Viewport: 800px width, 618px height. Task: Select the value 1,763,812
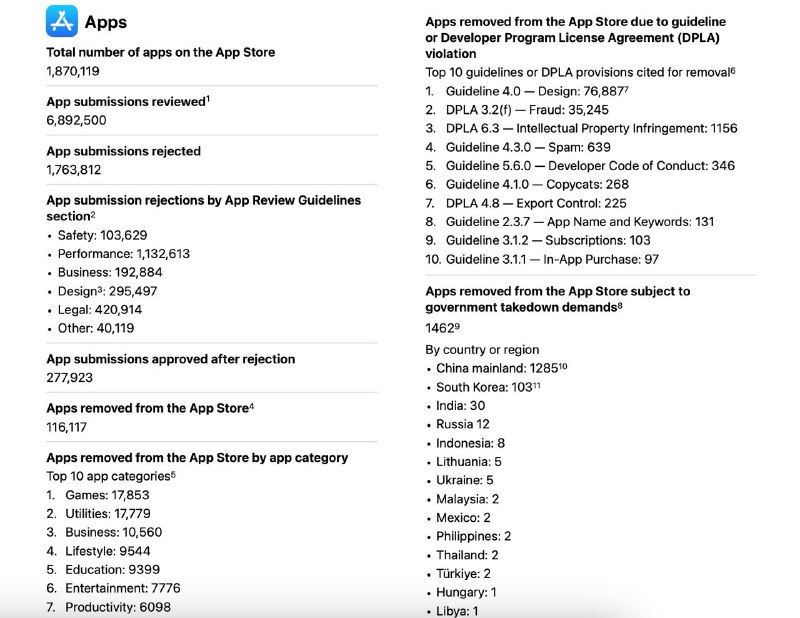pyautogui.click(x=74, y=170)
